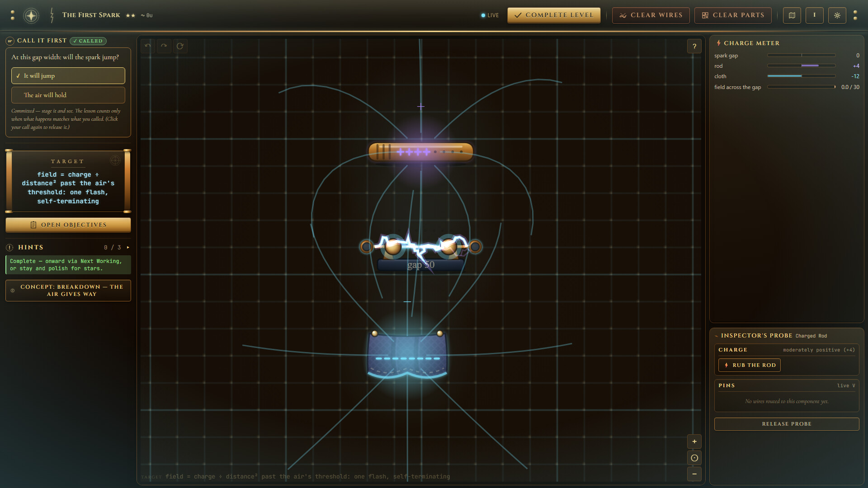Zoom in with the plus button

[x=694, y=441]
